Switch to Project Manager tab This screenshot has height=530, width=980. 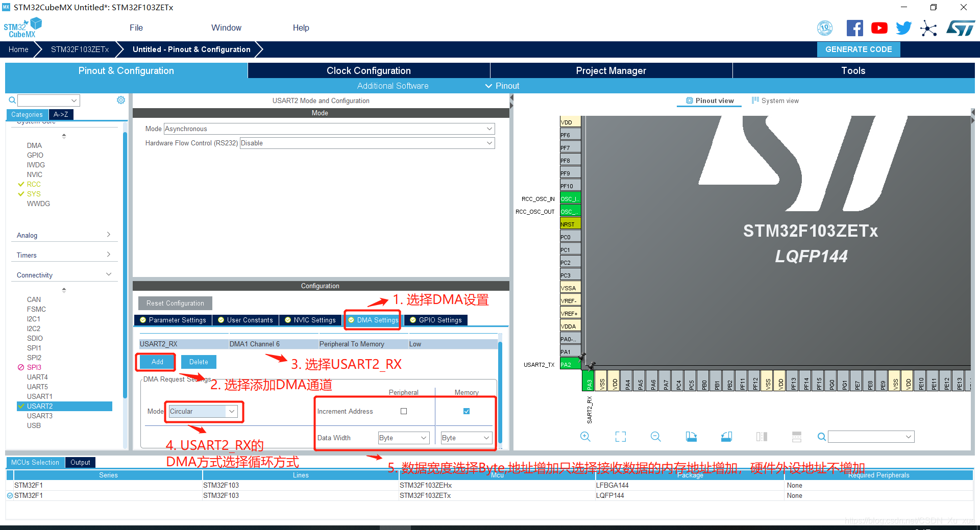611,70
